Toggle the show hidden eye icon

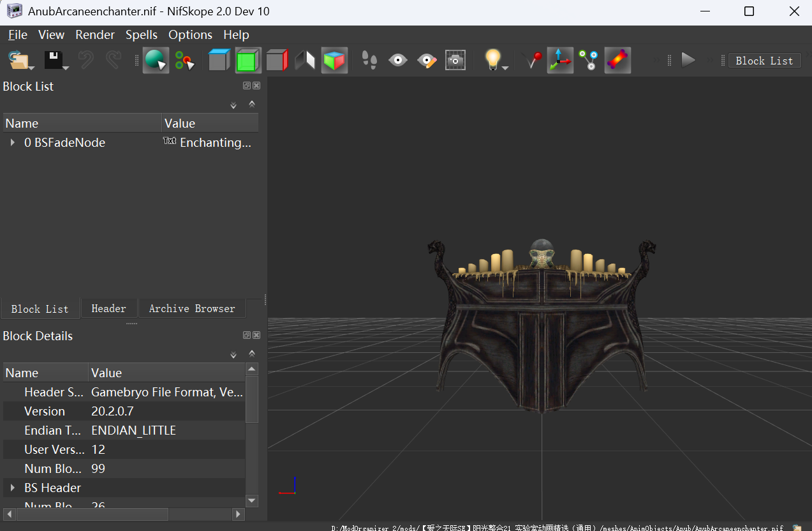tap(398, 60)
